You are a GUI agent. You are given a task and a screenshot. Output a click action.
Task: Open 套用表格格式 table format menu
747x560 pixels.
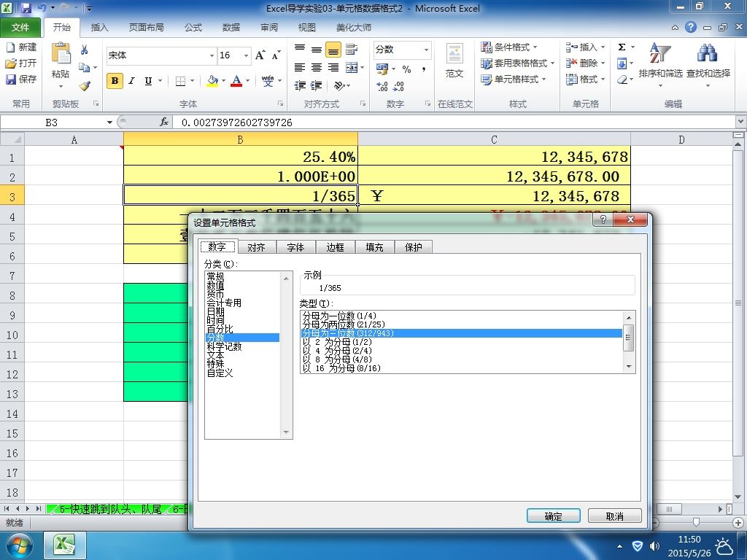coord(517,63)
